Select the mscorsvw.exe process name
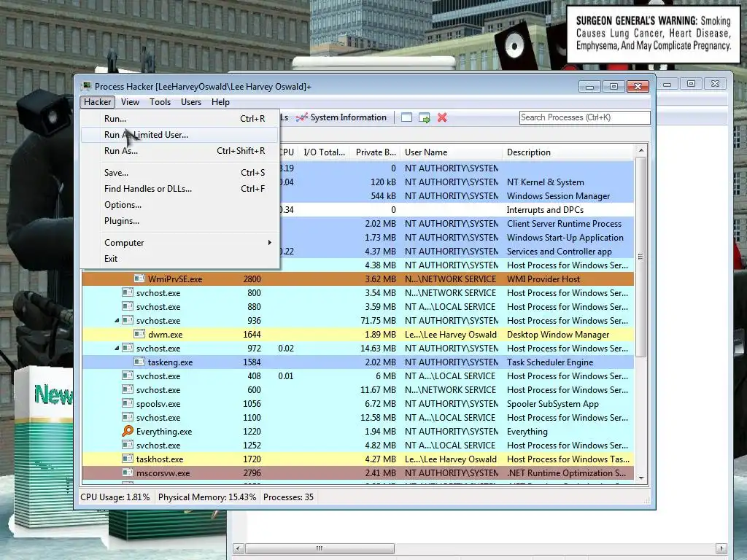The width and height of the screenshot is (747, 560). tap(163, 472)
